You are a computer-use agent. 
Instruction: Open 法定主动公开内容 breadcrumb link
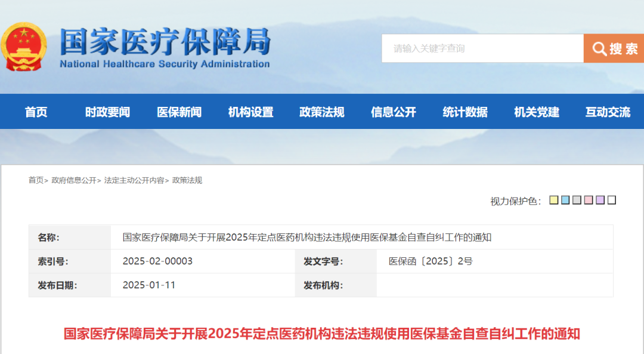pyautogui.click(x=134, y=180)
